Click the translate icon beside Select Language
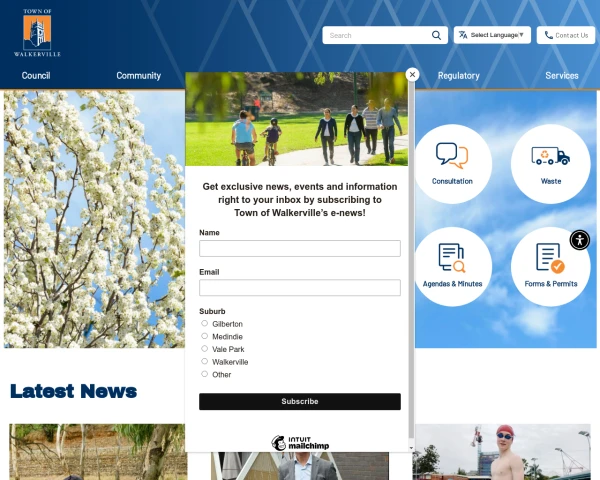The width and height of the screenshot is (600, 480). 463,35
